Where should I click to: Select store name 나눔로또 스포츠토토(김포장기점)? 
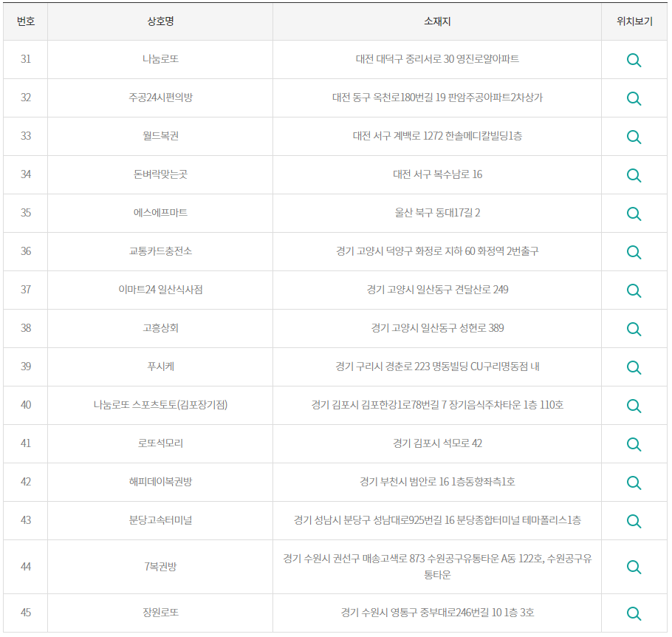160,405
